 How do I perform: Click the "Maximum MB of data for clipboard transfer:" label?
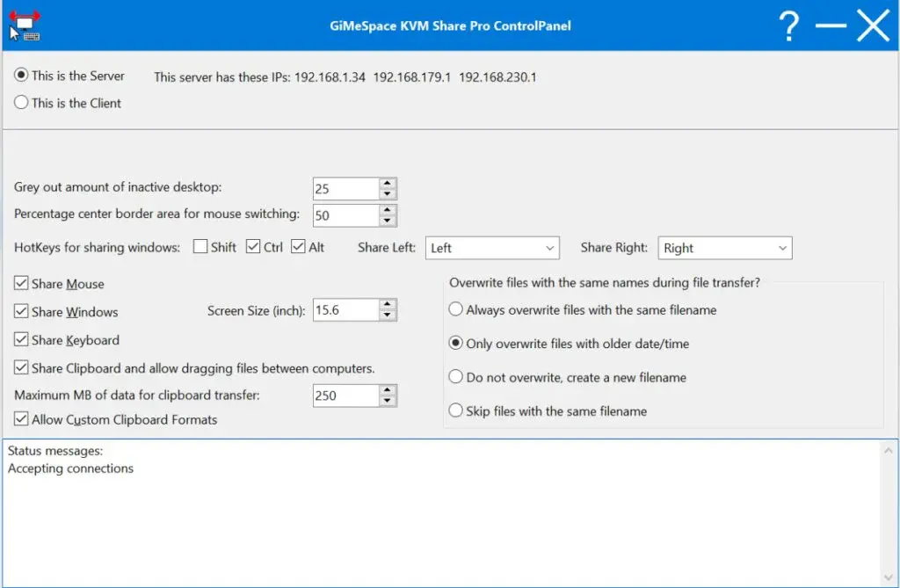tap(136, 395)
